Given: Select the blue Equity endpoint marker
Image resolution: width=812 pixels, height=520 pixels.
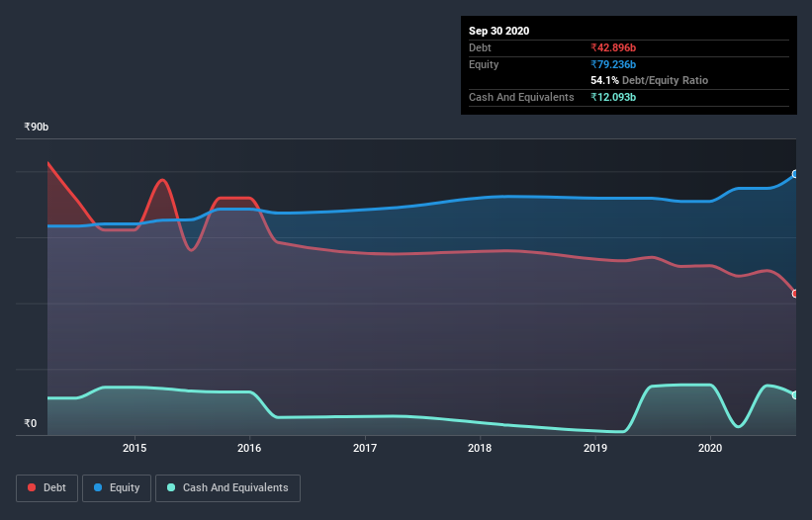Looking at the screenshot, I should [795, 174].
